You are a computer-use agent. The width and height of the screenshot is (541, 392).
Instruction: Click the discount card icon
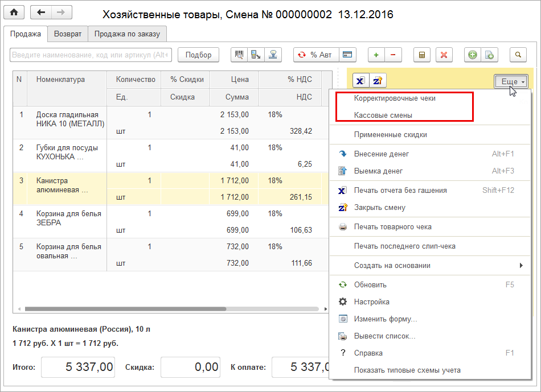tap(347, 55)
